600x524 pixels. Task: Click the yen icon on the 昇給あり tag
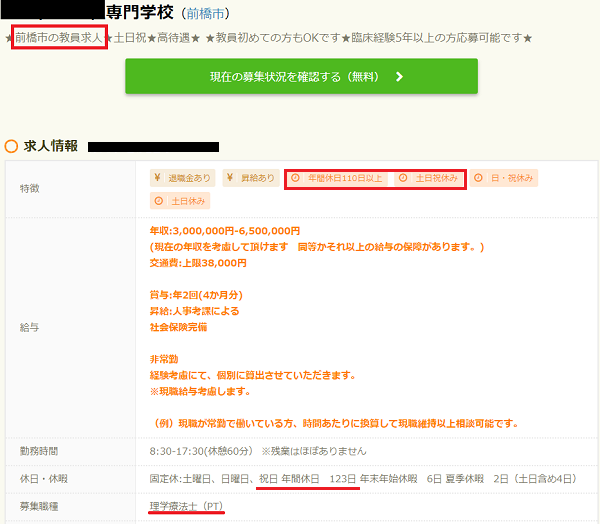(x=230, y=178)
